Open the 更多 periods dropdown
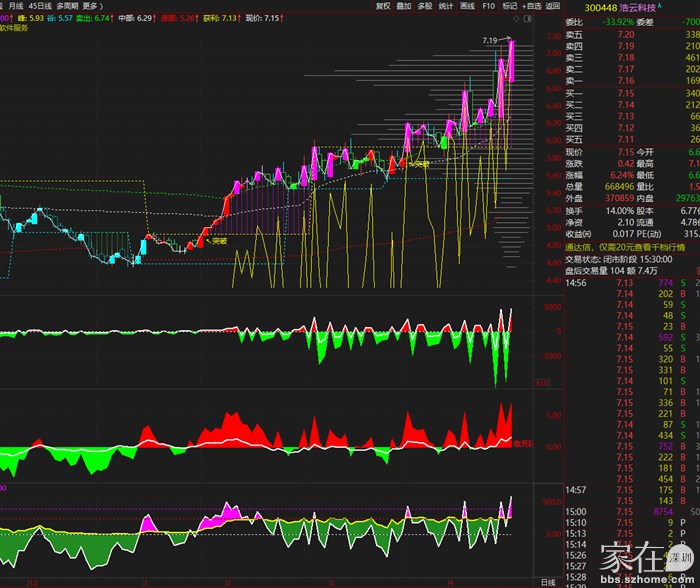Viewport: 700px width, 588px height. pos(93,5)
